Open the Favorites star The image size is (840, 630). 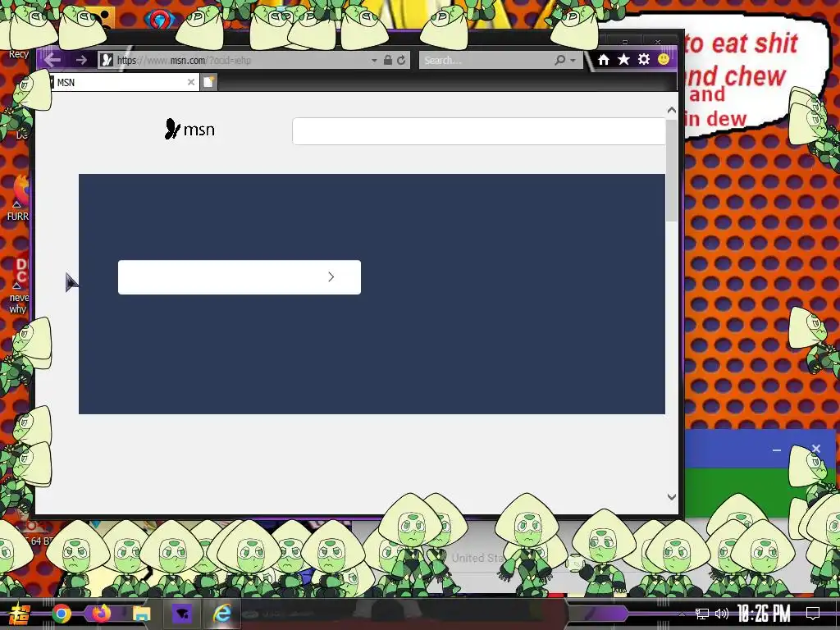[623, 59]
